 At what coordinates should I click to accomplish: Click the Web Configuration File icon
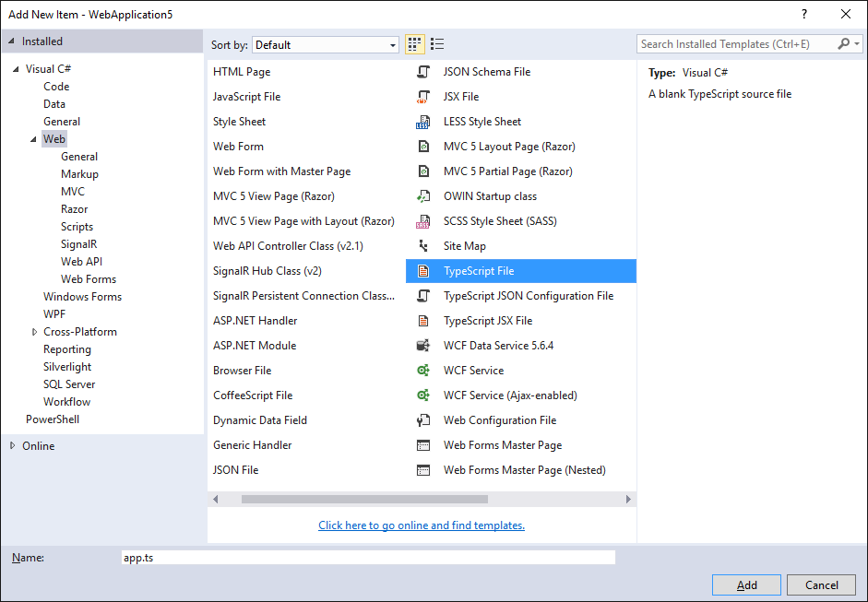click(423, 420)
